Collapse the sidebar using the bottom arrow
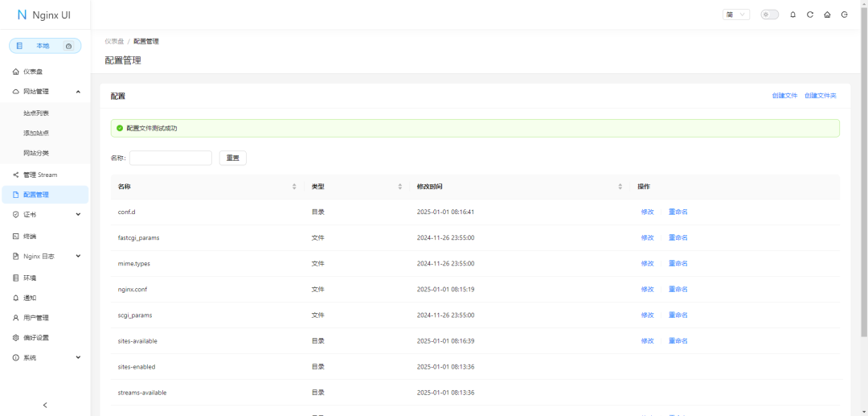Image resolution: width=868 pixels, height=416 pixels. click(45, 405)
